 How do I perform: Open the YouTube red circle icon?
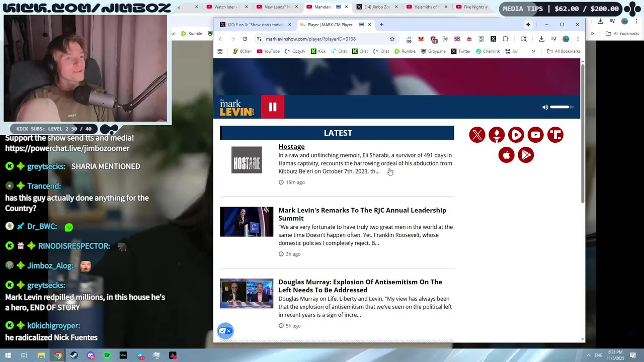(x=536, y=135)
